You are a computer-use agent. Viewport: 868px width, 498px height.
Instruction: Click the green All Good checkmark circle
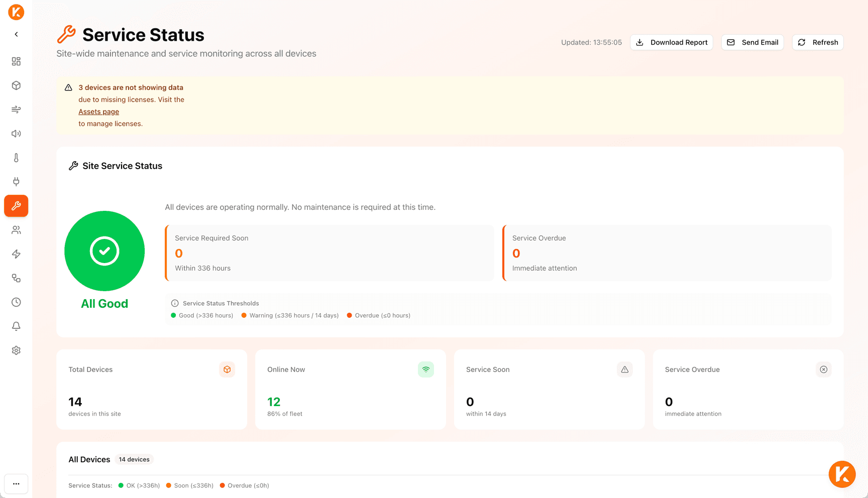(x=104, y=251)
